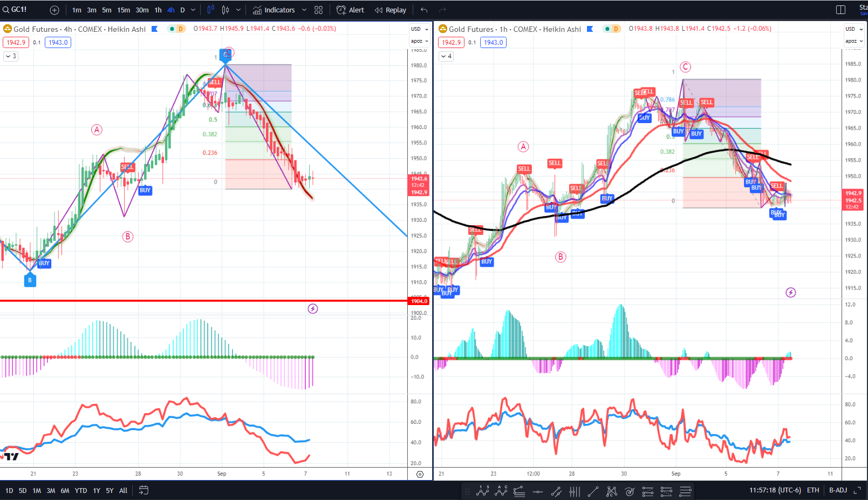The height and width of the screenshot is (500, 868).
Task: Set the date range to 1Y
Action: 97,490
